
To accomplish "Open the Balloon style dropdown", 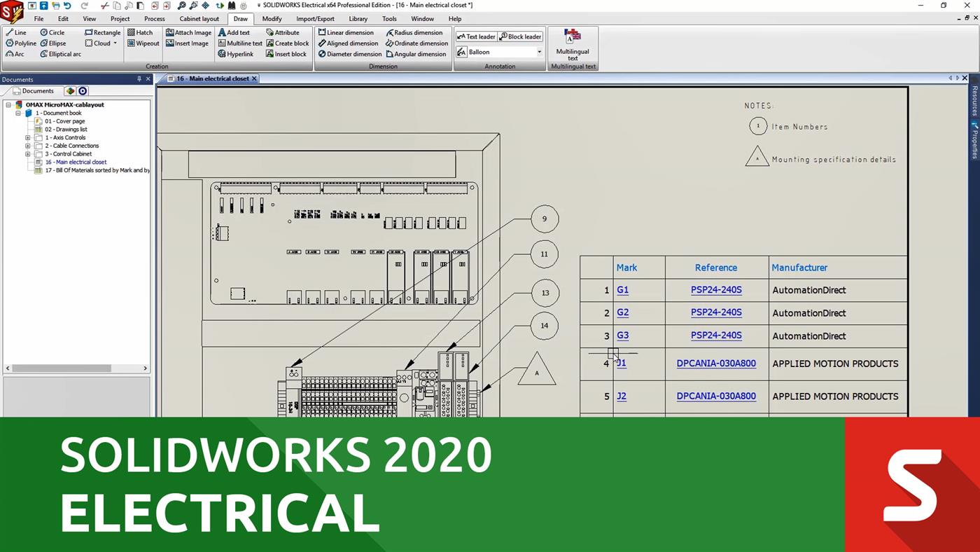I will 539,51.
